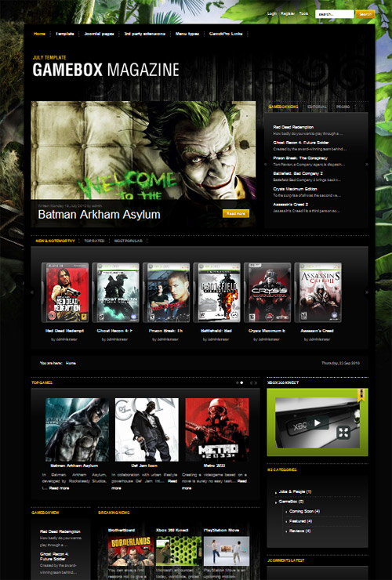
Task: Click left arrow beside news list
Action: click(265, 165)
